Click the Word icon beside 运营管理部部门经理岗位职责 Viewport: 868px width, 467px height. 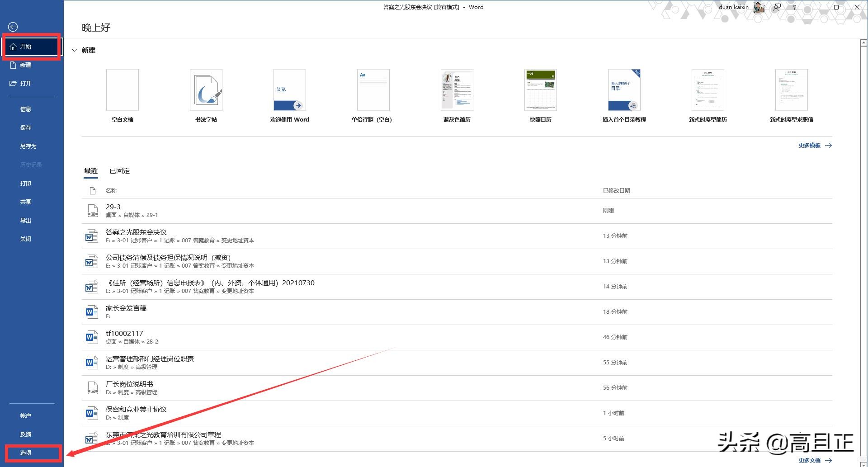click(x=92, y=363)
